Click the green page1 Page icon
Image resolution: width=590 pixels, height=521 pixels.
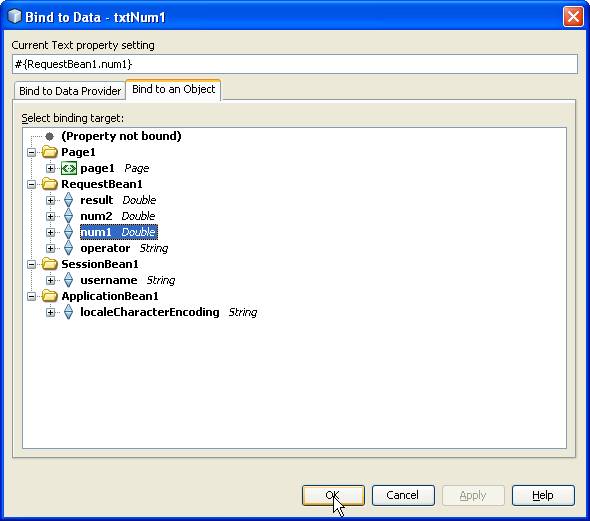[68, 168]
